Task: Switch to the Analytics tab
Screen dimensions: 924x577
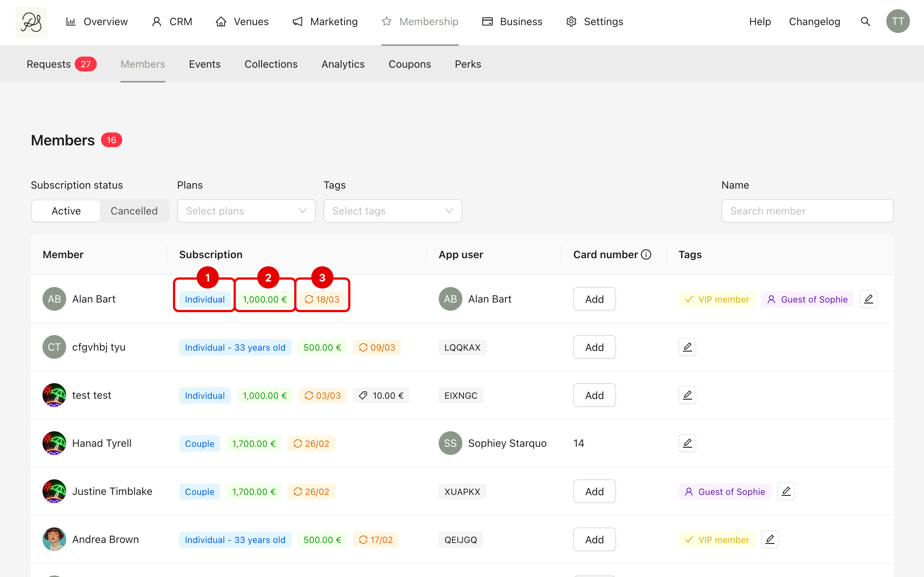Action: coord(343,64)
